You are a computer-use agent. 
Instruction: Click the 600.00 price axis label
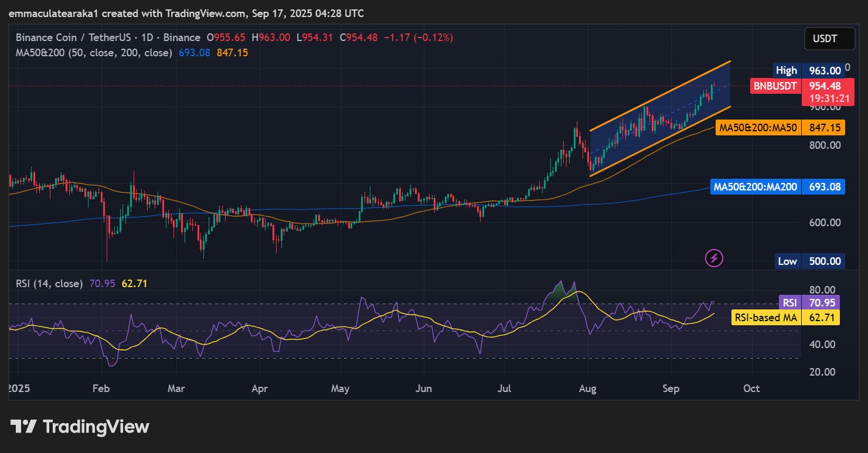click(825, 223)
